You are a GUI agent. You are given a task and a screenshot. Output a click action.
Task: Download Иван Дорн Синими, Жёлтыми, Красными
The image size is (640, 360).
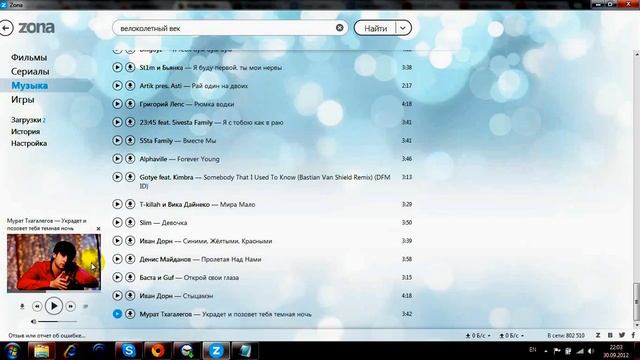coord(130,241)
